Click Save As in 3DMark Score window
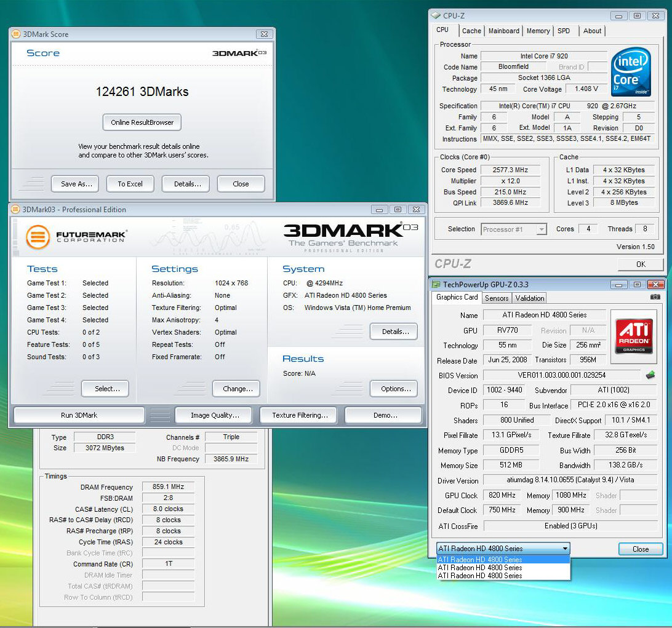This screenshot has width=672, height=628. tap(75, 184)
